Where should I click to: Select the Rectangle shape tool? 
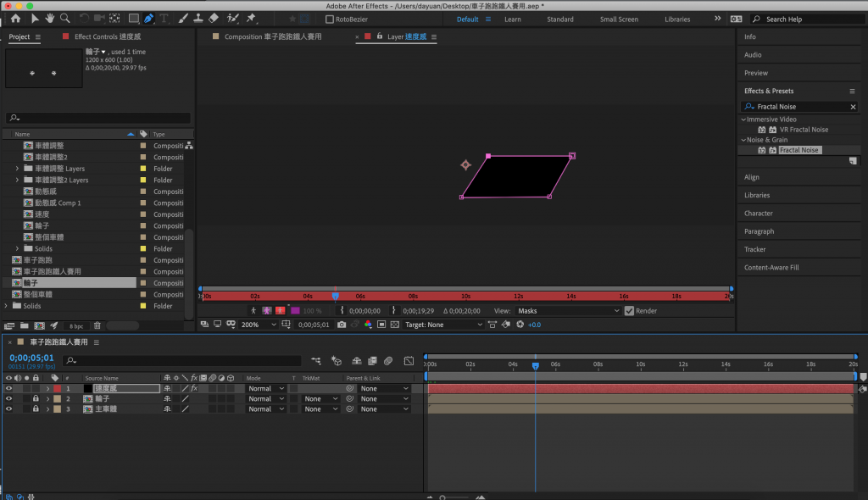coord(133,19)
